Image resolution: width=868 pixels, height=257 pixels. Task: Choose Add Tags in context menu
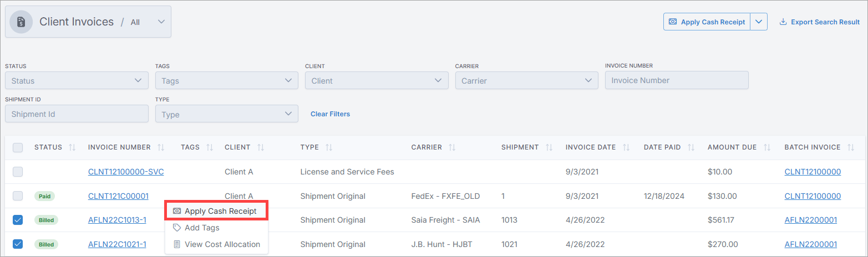pyautogui.click(x=216, y=228)
